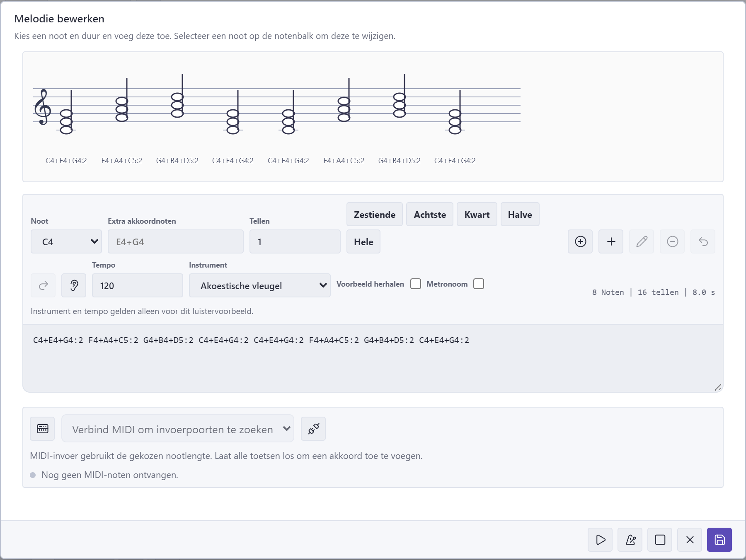Play the melody with the play button
The width and height of the screenshot is (746, 560).
point(600,540)
